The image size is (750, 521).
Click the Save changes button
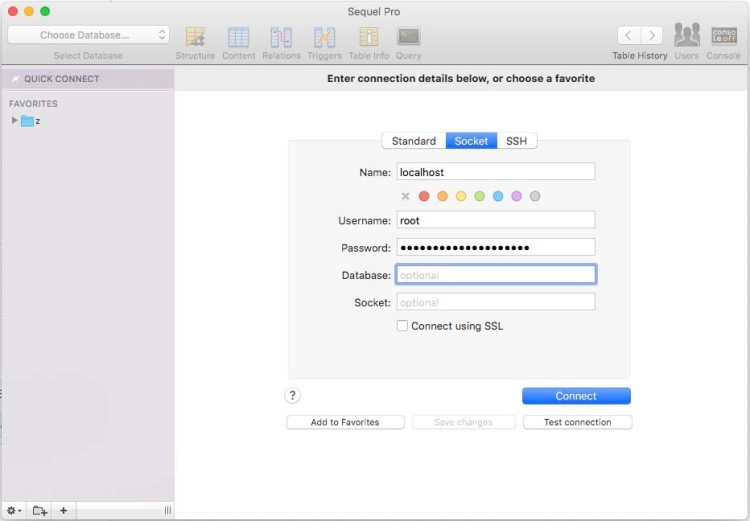point(463,422)
